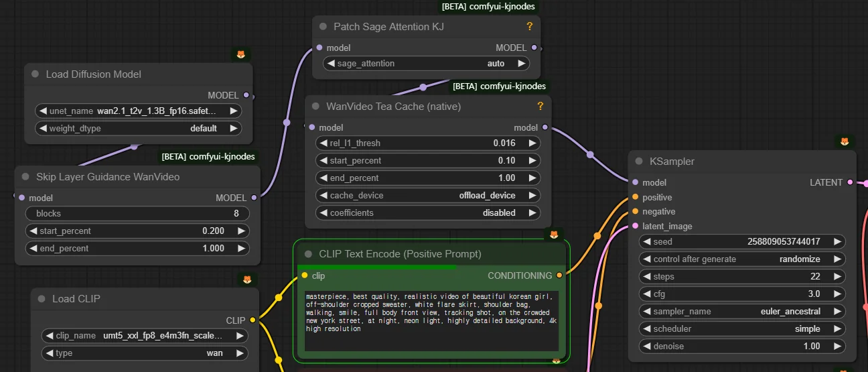Select next clip_name option arrow
The height and width of the screenshot is (372, 868).
238,335
